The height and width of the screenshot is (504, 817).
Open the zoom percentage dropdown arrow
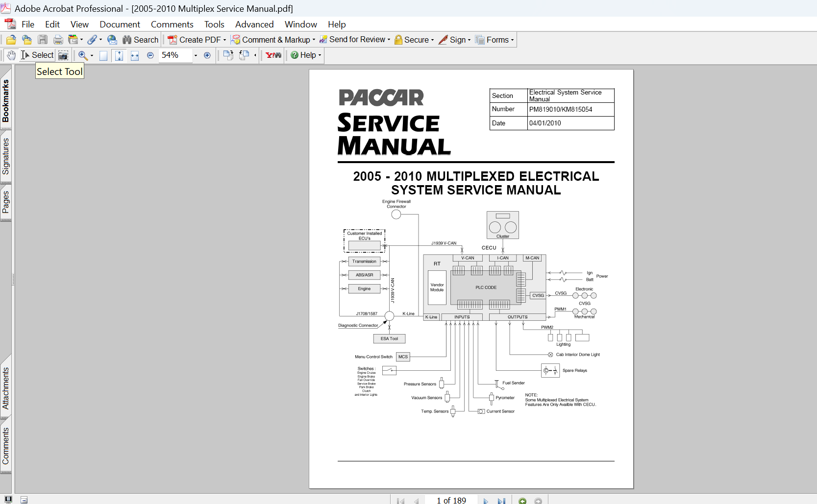[x=196, y=56]
